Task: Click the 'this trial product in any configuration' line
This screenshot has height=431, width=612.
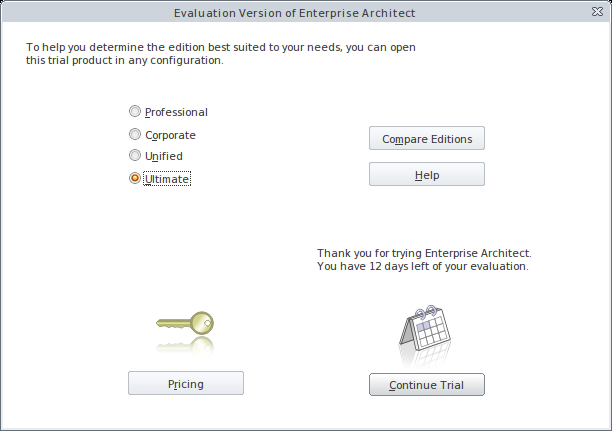Action: (124, 60)
